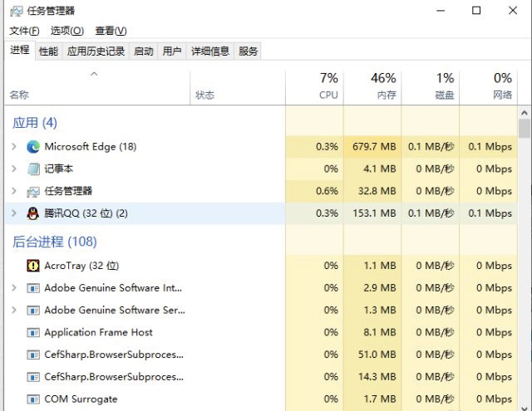Open the 选项(O) menu
The image size is (532, 411).
click(67, 31)
